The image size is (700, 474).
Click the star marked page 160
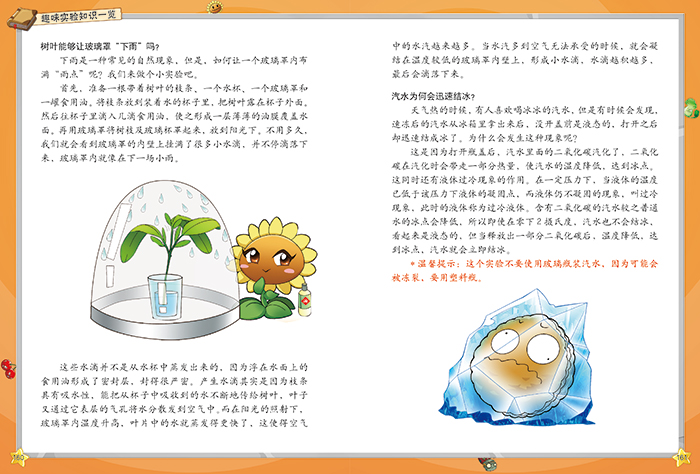click(19, 457)
